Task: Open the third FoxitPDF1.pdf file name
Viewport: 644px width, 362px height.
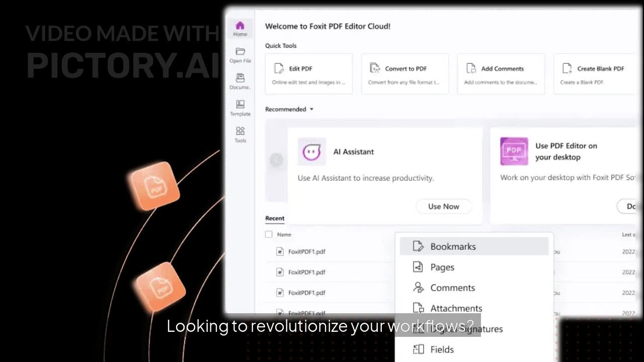Action: click(x=307, y=293)
